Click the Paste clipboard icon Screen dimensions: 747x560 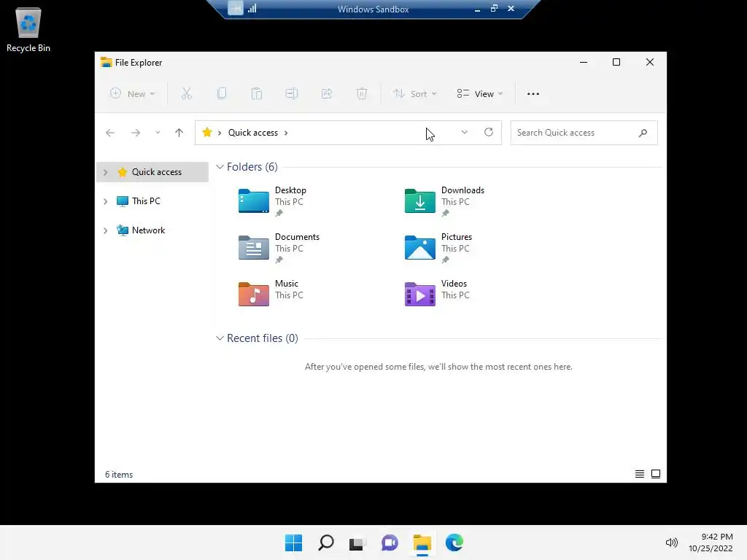pos(257,94)
